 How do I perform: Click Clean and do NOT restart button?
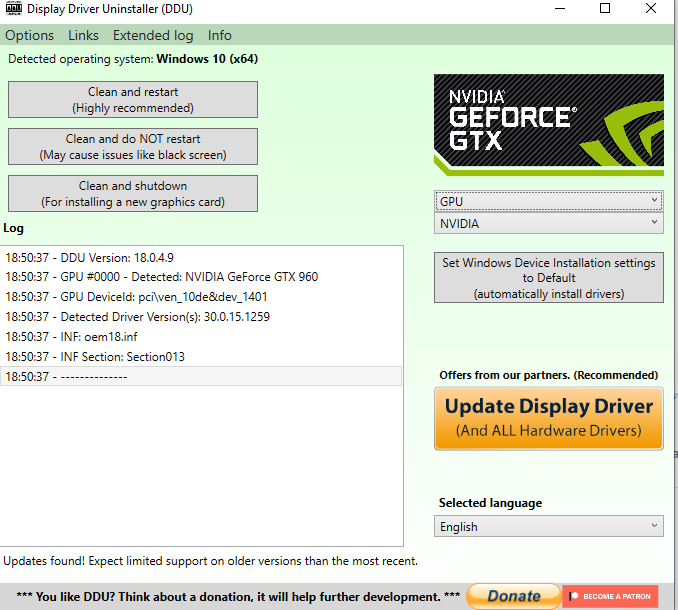pos(133,147)
